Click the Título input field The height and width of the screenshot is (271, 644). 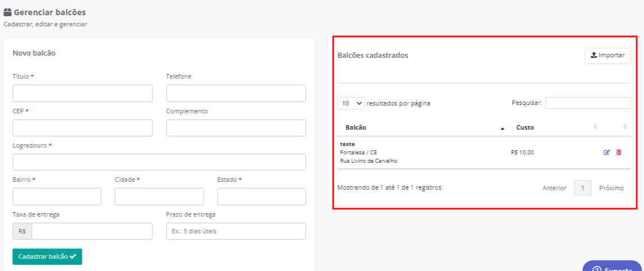(82, 93)
